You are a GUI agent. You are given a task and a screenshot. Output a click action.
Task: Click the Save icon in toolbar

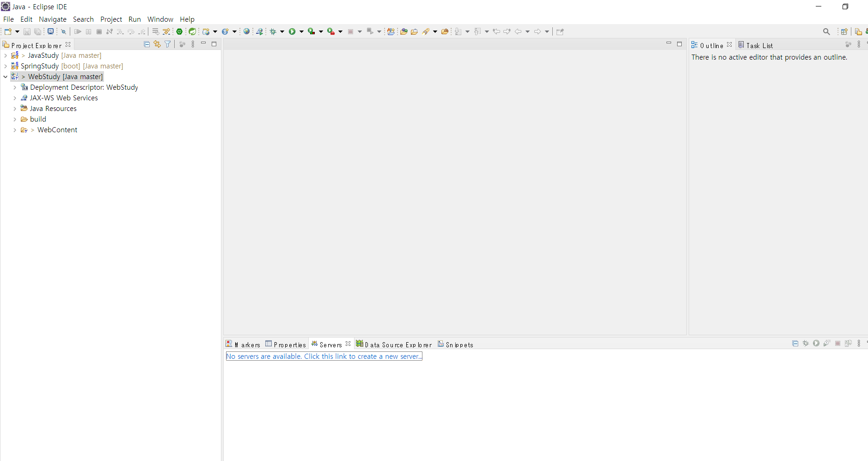27,31
